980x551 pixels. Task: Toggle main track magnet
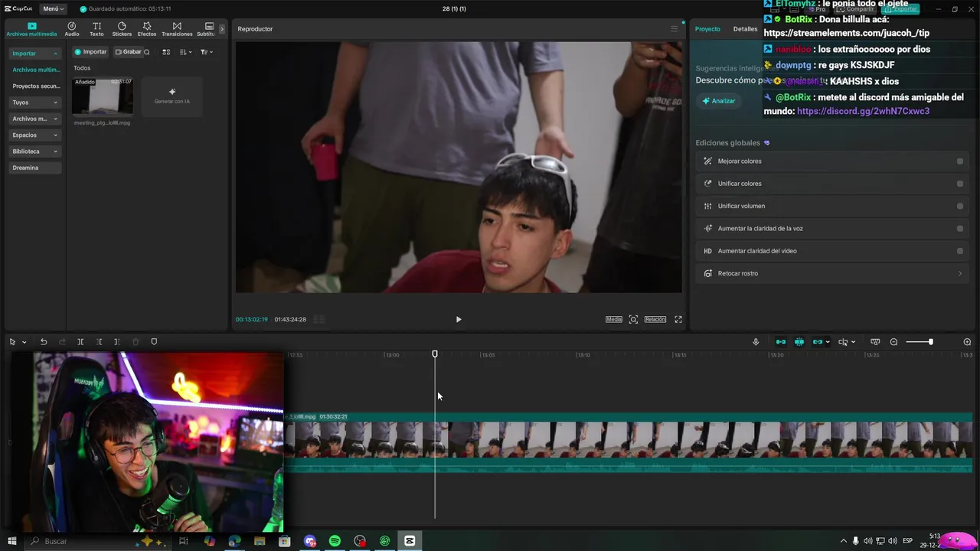pyautogui.click(x=781, y=342)
